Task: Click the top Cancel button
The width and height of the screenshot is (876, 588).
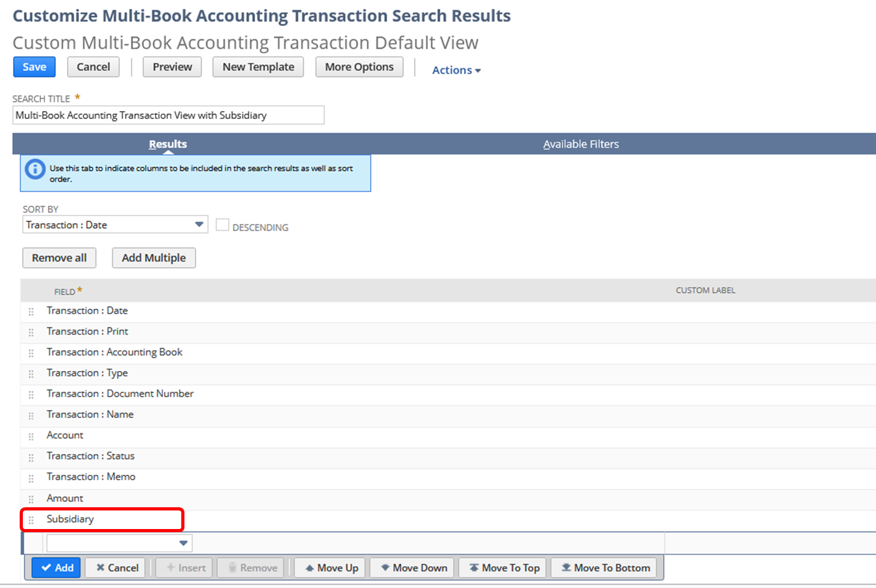Action: [94, 67]
